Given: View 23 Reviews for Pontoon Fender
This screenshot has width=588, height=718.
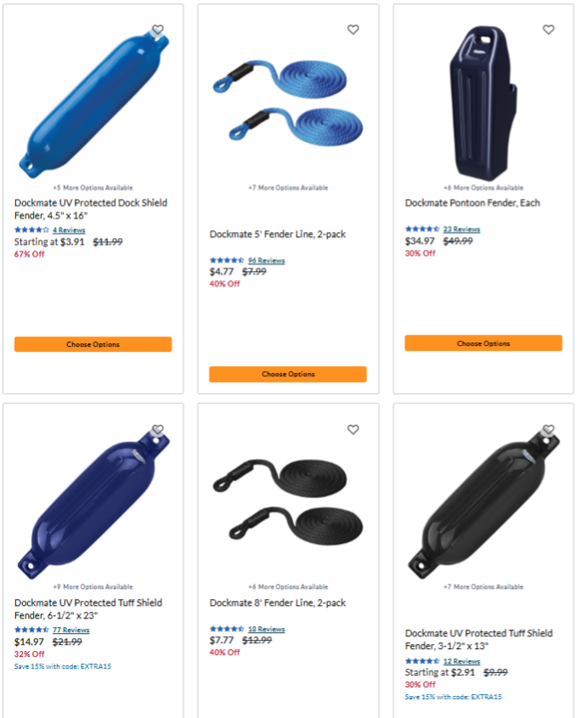Looking at the screenshot, I should coord(461,229).
